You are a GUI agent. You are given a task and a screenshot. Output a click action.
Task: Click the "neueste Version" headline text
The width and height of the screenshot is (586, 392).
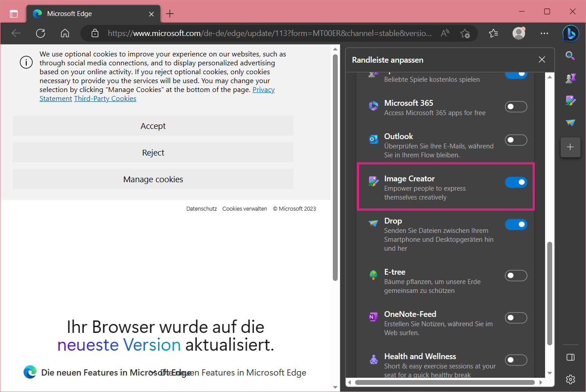click(x=119, y=345)
